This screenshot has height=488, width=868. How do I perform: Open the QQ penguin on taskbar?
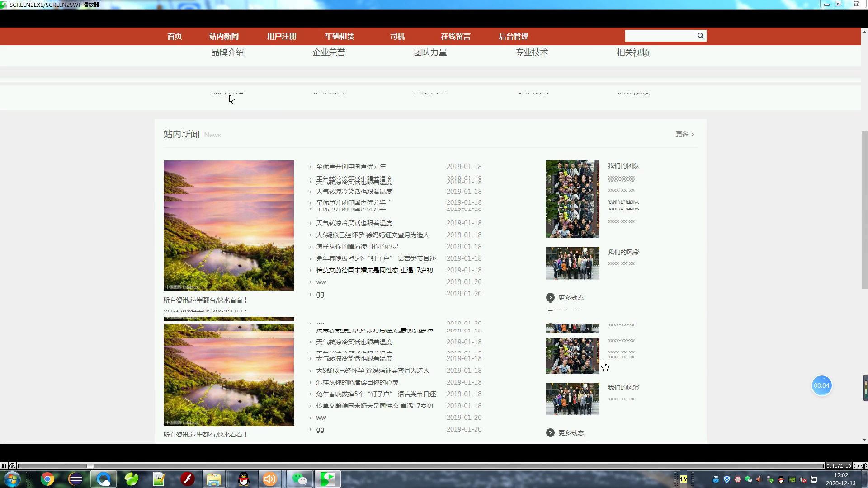coord(244,479)
